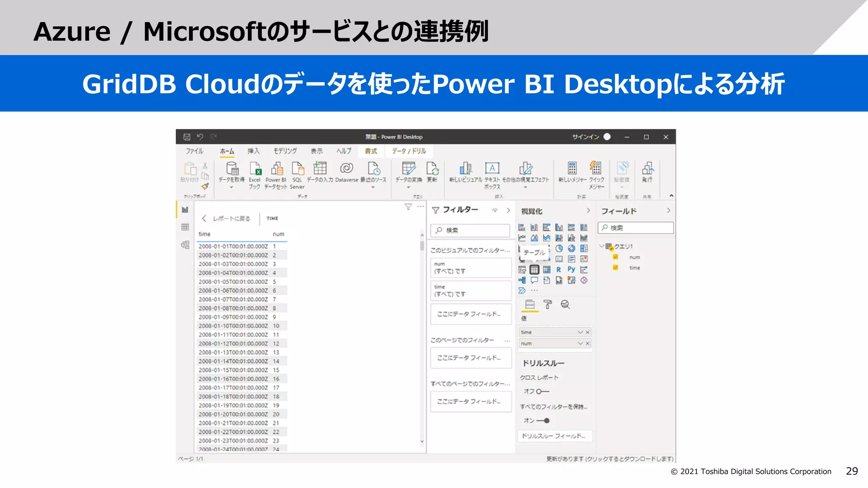Toggle filter pane visibility eye icon
Image resolution: width=868 pixels, height=488 pixels.
click(495, 211)
